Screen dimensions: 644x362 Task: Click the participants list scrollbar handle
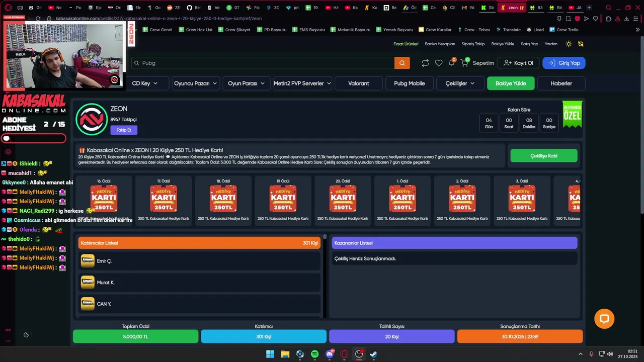pyautogui.click(x=325, y=237)
